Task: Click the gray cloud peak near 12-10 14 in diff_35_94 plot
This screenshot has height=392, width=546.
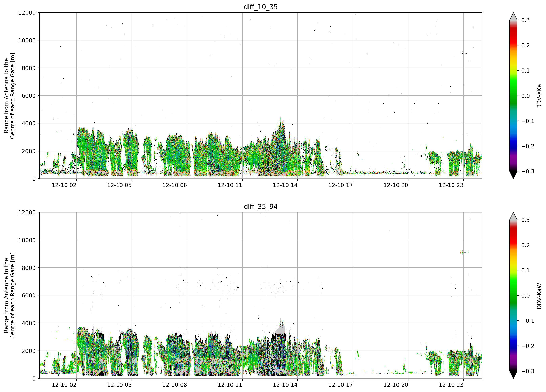Action: pyautogui.click(x=281, y=328)
